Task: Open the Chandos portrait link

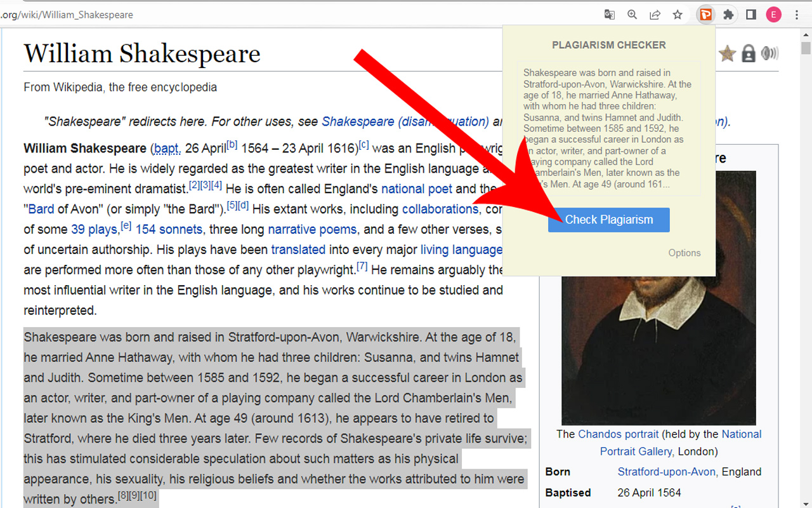Action: (619, 434)
